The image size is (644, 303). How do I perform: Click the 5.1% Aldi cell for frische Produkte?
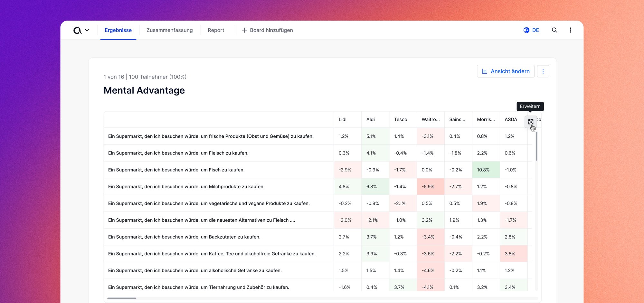click(375, 136)
